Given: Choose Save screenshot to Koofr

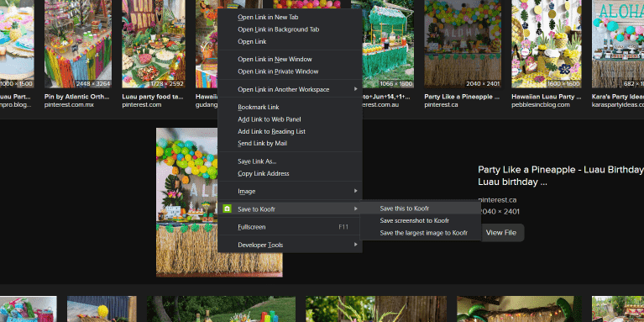Looking at the screenshot, I should [420, 221].
